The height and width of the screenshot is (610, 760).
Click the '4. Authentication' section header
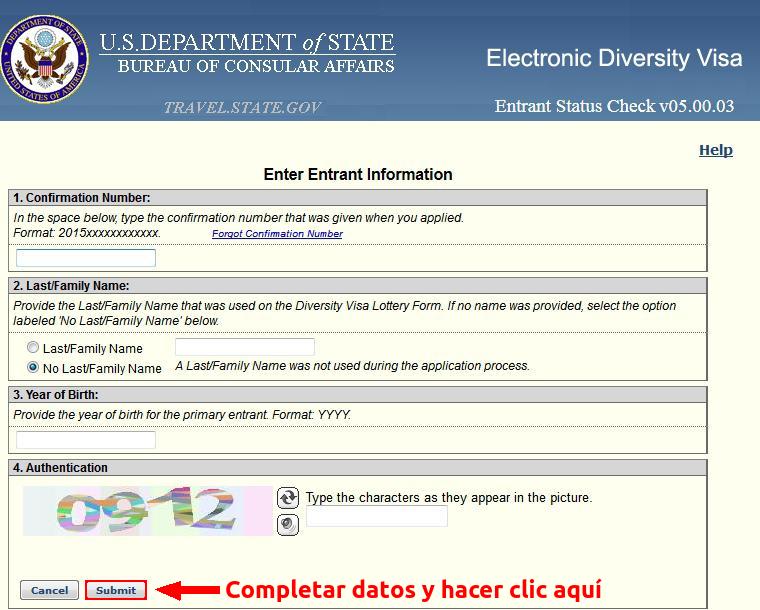tap(358, 468)
